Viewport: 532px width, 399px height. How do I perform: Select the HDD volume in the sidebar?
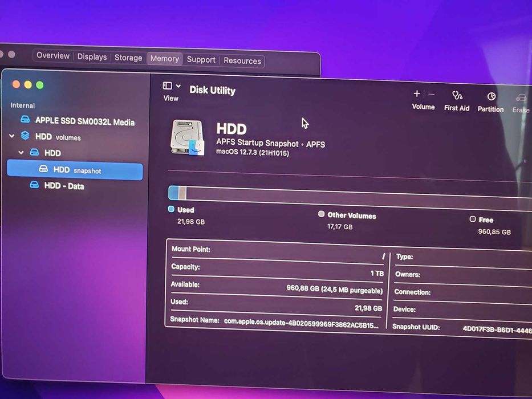click(x=52, y=153)
